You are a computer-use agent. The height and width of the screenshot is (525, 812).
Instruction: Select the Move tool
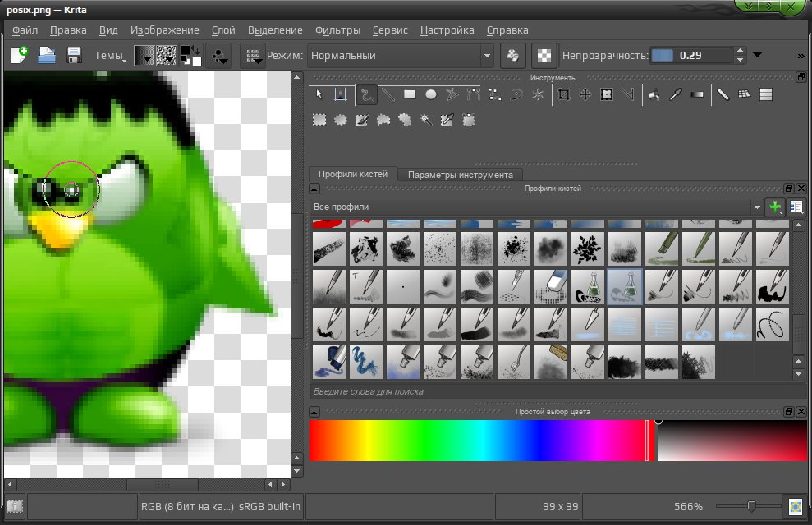585,94
